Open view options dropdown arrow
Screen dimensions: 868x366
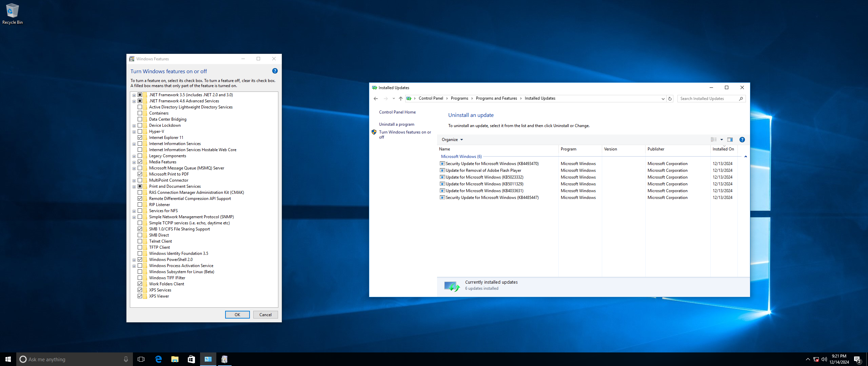tap(722, 140)
